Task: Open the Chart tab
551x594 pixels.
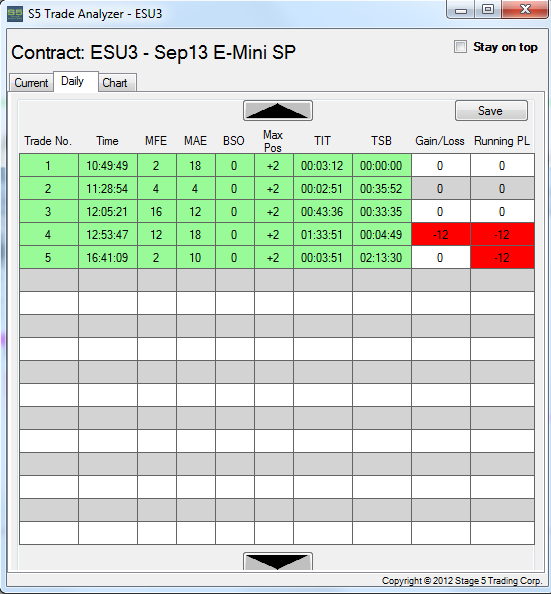Action: point(117,83)
